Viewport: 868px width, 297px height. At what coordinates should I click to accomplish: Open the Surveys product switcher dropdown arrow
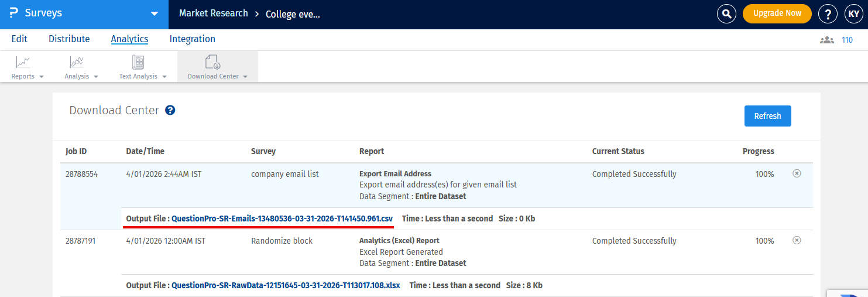click(155, 13)
